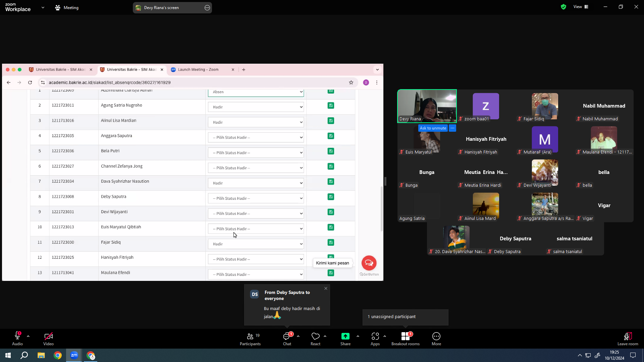
Task: Expand reactions arrow next to React
Action: pyautogui.click(x=325, y=336)
